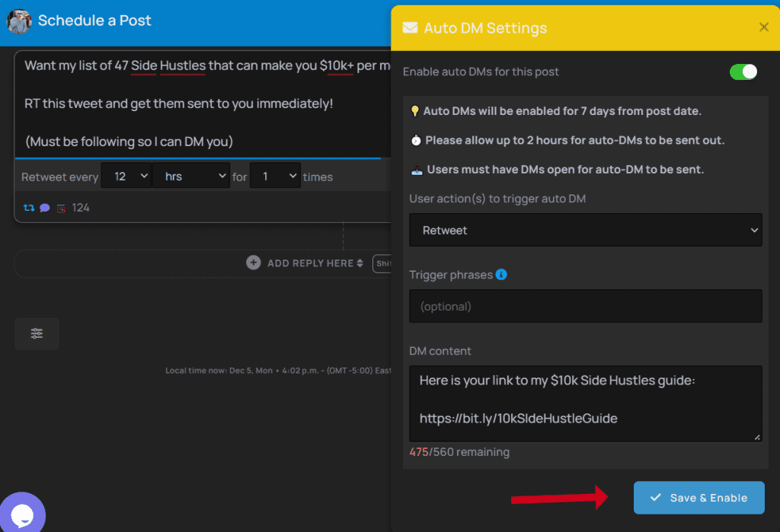Click the Trigger phrases info icon
Screen dimensions: 780x532
[501, 275]
